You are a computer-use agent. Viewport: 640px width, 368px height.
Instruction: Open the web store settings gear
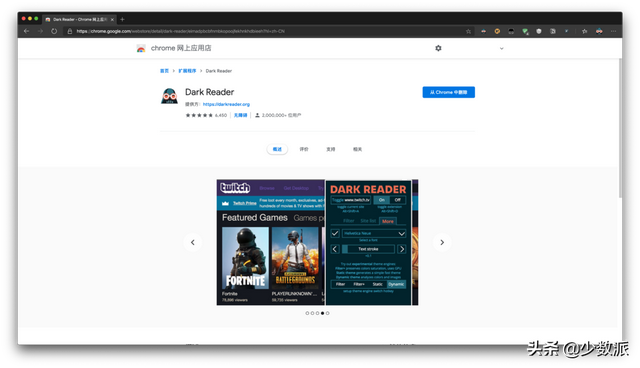pyautogui.click(x=438, y=48)
